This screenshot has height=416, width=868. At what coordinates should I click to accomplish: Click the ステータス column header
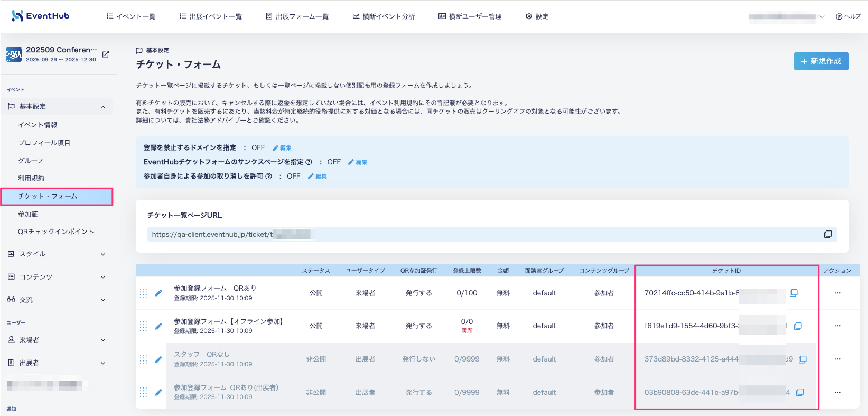coord(316,271)
